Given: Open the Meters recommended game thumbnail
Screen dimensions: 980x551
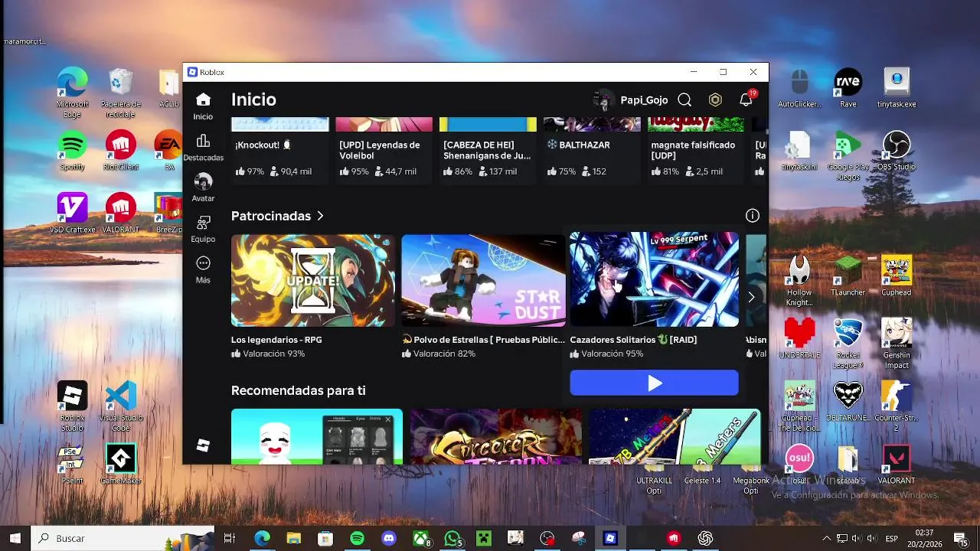Looking at the screenshot, I should tap(675, 436).
